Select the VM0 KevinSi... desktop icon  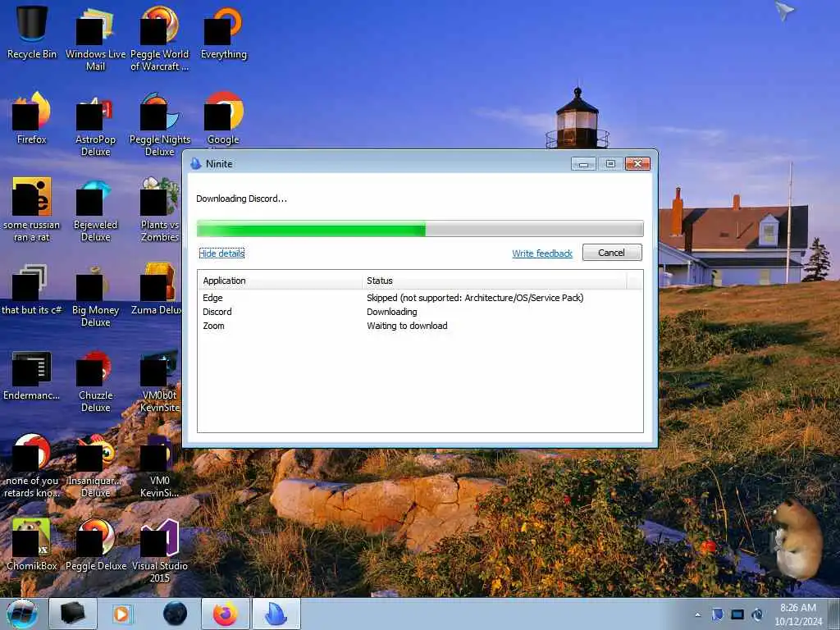pyautogui.click(x=160, y=465)
